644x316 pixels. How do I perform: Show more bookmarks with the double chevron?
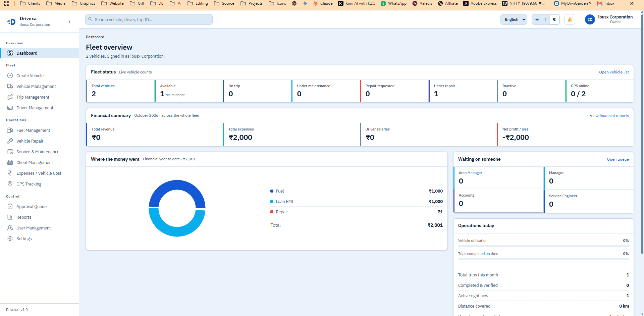(x=632, y=3)
